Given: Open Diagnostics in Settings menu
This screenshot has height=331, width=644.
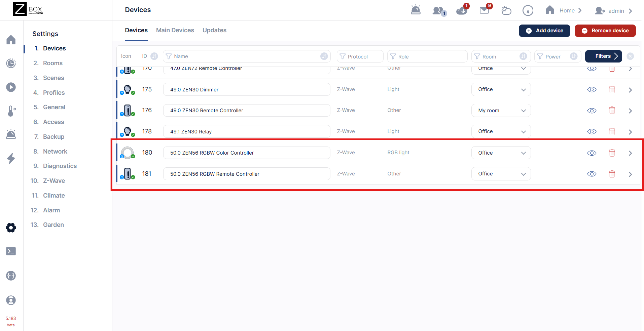Looking at the screenshot, I should click(x=60, y=166).
